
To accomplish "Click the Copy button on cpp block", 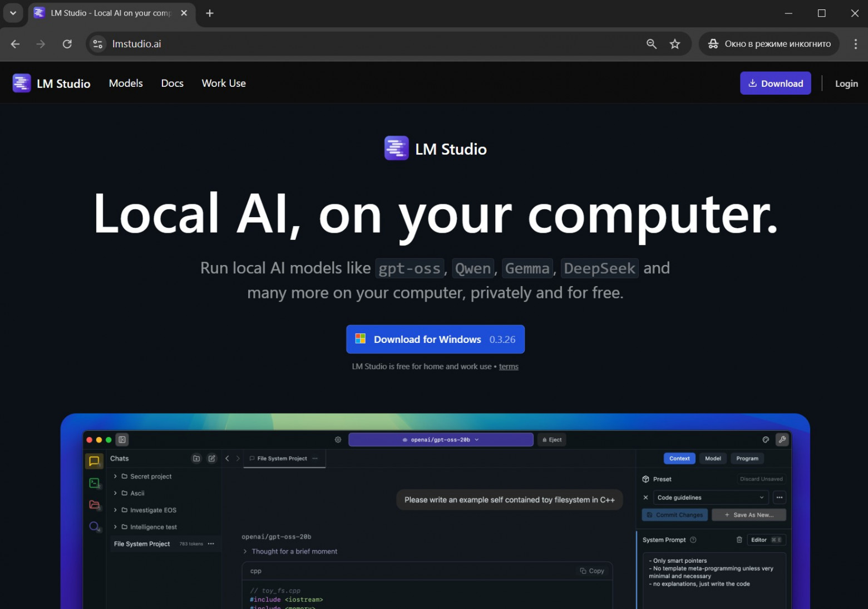I will tap(592, 571).
